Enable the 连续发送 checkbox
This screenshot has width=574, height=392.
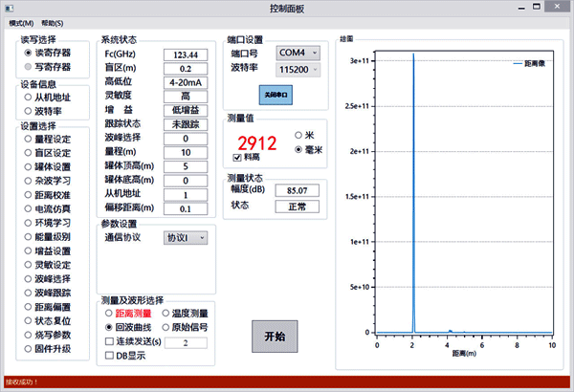(109, 341)
